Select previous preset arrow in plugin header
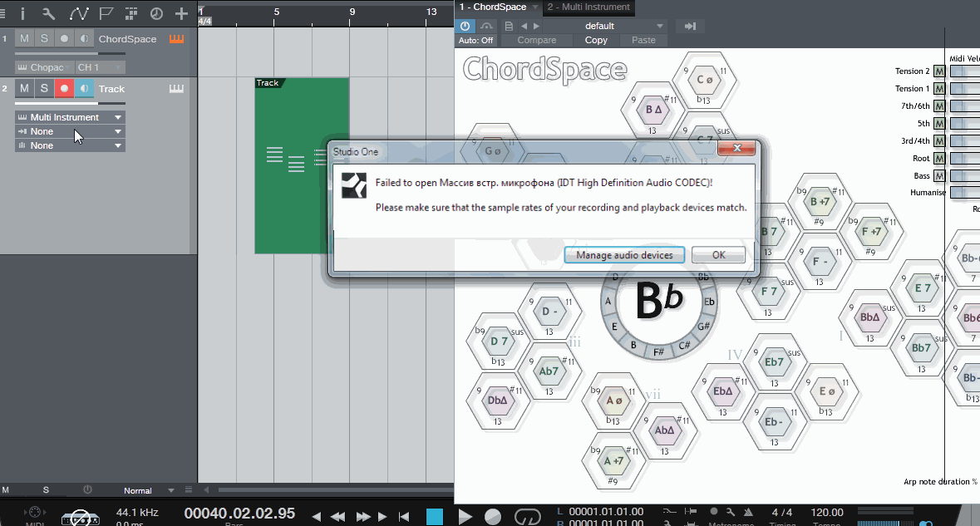 [524, 26]
